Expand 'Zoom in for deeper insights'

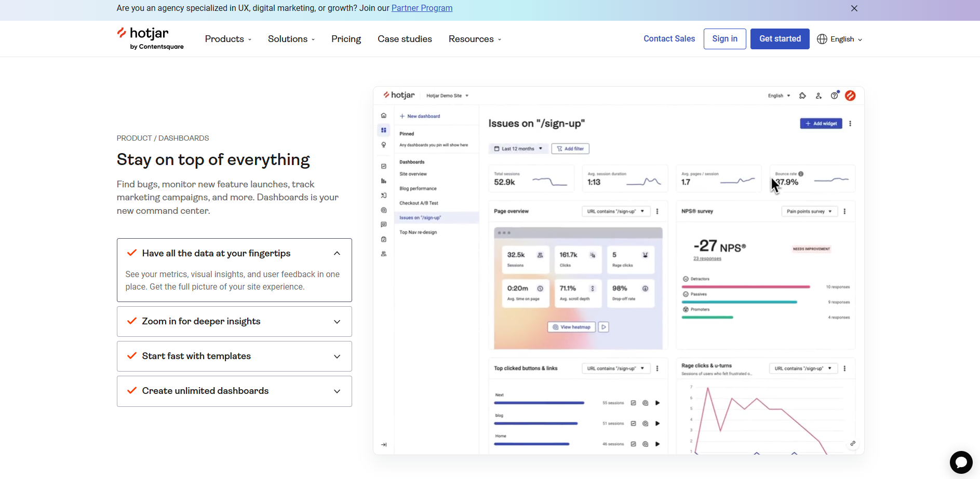point(234,321)
